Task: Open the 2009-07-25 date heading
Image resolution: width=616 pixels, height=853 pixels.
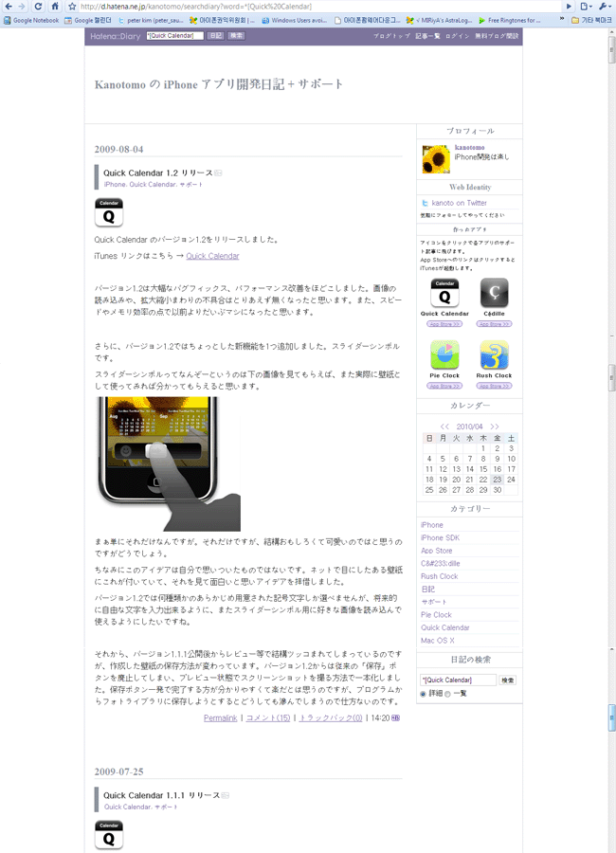Action: 118,771
